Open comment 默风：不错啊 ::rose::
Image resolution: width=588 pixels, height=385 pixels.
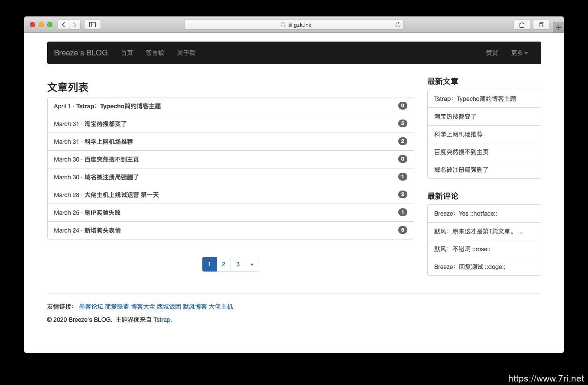[484, 249]
